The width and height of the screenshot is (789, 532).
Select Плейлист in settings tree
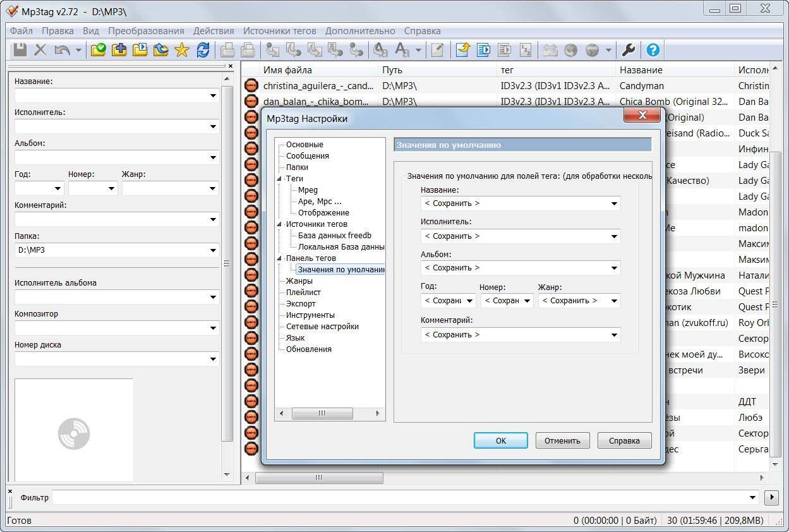(x=303, y=292)
